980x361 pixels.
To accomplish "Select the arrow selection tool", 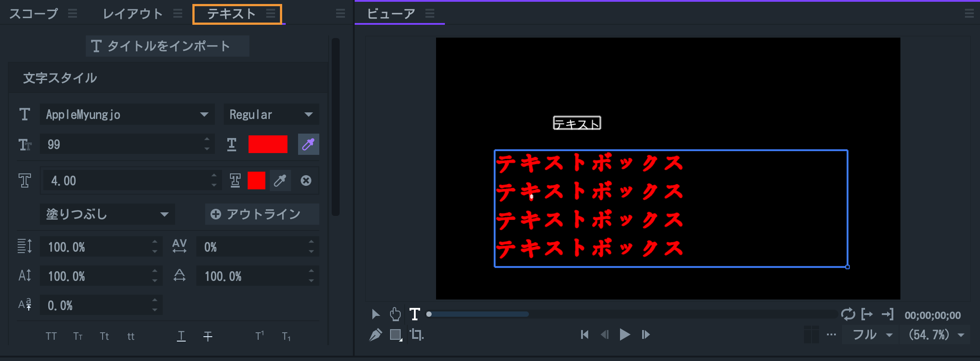I will [x=376, y=314].
